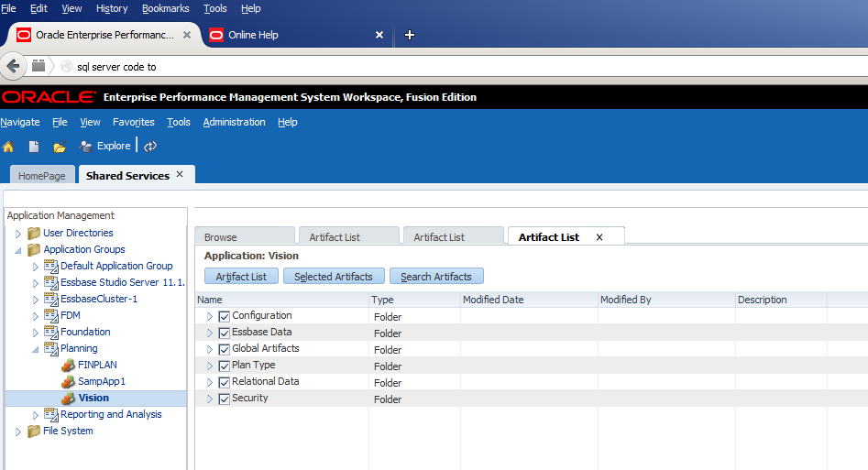Close the Online Help browser tab
Image resolution: width=868 pixels, height=470 pixels.
[x=379, y=35]
